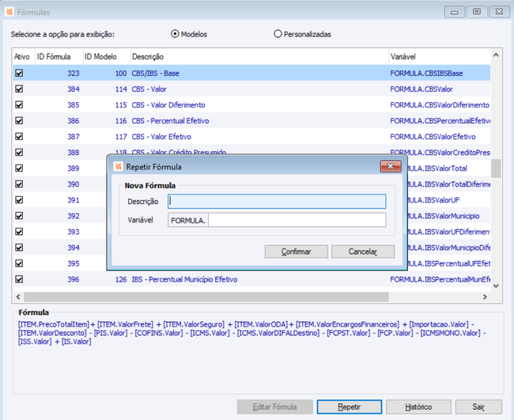Click the vertical scrollbar thumb
Viewport: 514px width, 420px height.
[x=496, y=168]
